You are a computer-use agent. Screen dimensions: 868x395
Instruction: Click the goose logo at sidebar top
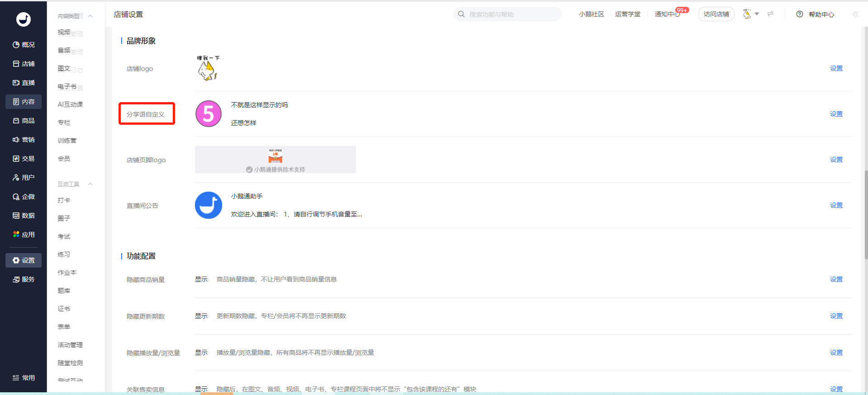[24, 19]
